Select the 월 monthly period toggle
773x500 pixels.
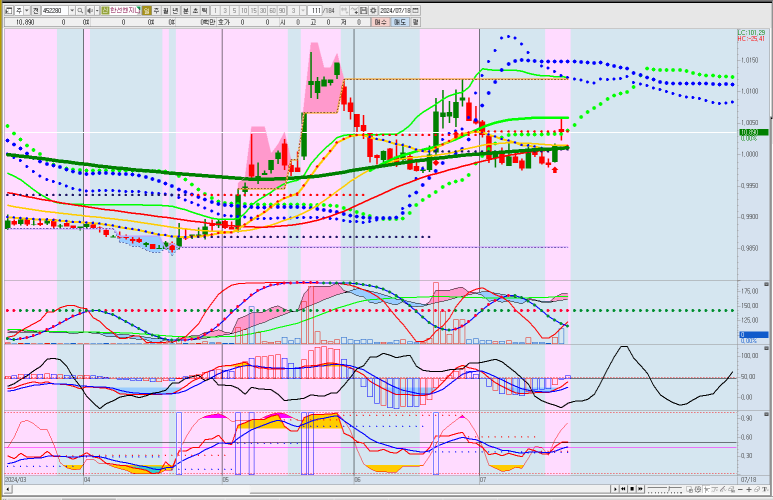(x=166, y=10)
